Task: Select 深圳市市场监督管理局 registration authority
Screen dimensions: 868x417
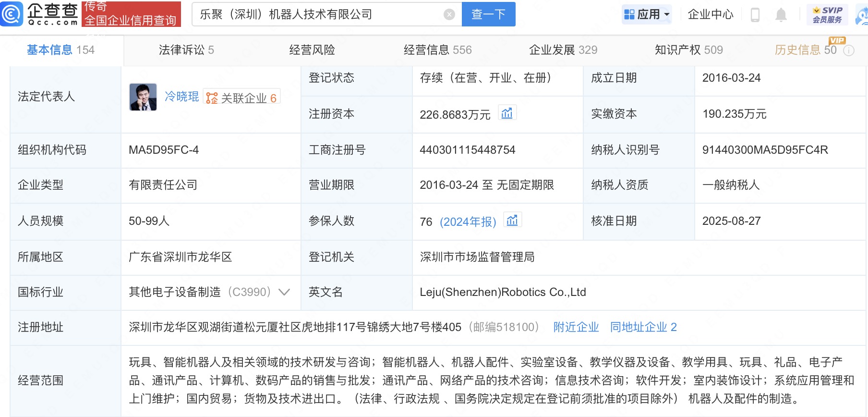Action: [477, 257]
